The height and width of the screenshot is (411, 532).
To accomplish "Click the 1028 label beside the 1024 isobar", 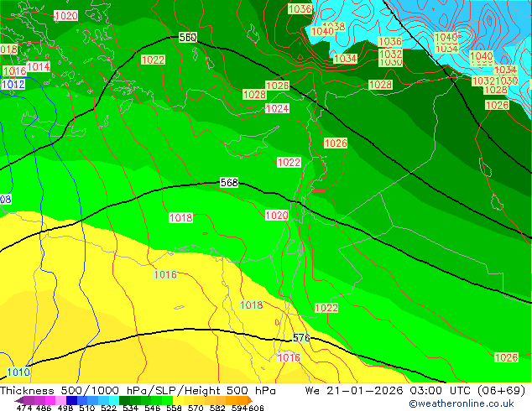I will (x=254, y=94).
